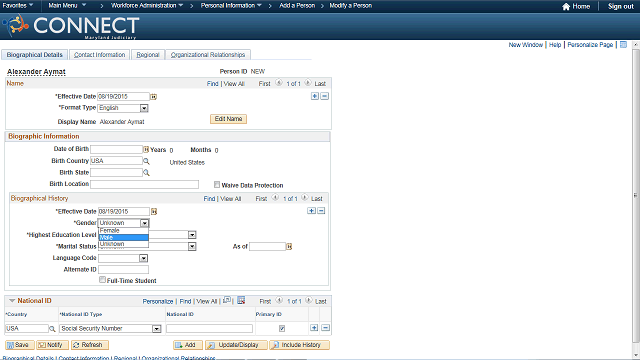Open the Marital Status dropdown
Screen dimensions: 640x360
(192, 247)
